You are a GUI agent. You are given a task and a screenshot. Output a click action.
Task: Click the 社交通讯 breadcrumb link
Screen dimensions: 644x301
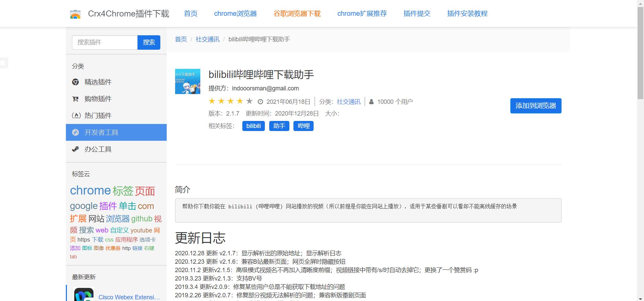tap(207, 39)
